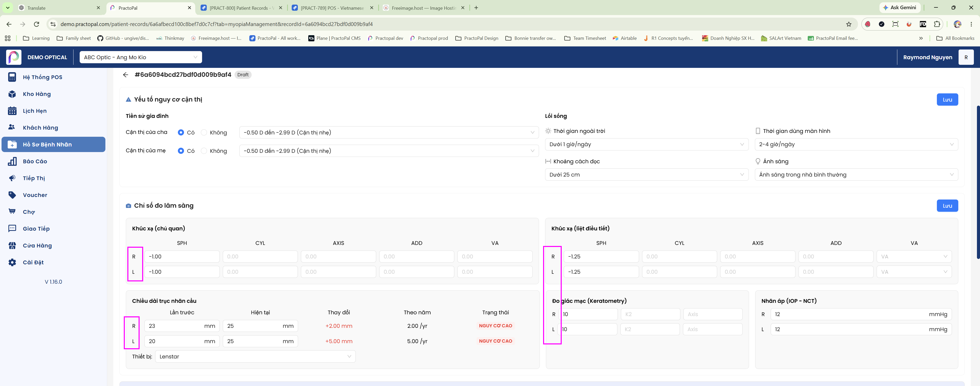
Task: Click right-eye NGUY CƠ CAO status label
Action: (495, 326)
